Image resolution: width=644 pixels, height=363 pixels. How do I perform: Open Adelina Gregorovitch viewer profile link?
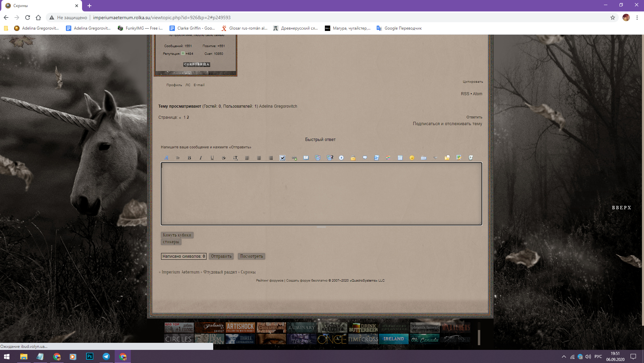[x=278, y=106]
